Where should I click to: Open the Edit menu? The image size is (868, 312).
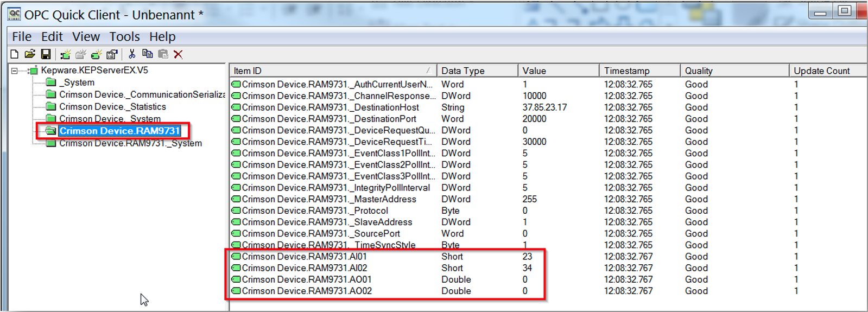52,36
